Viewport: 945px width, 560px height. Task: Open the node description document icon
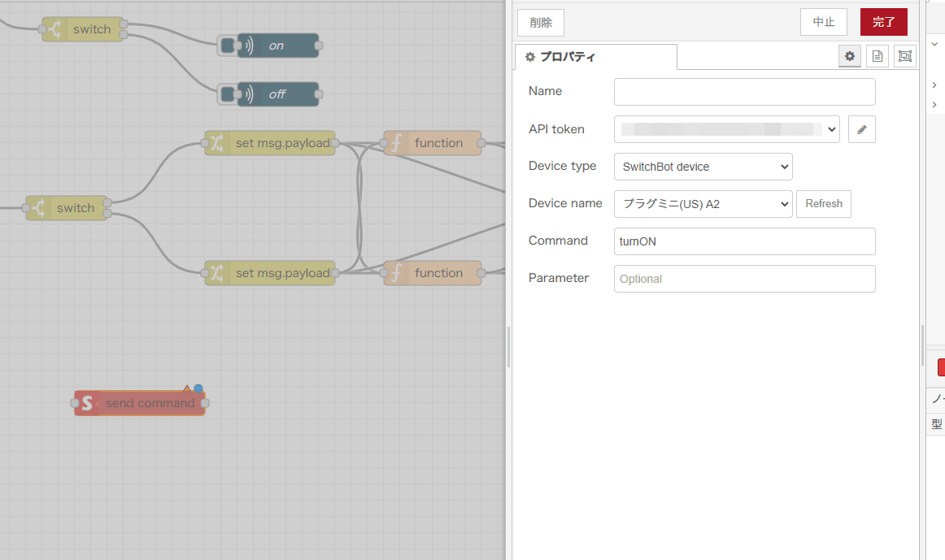(877, 56)
